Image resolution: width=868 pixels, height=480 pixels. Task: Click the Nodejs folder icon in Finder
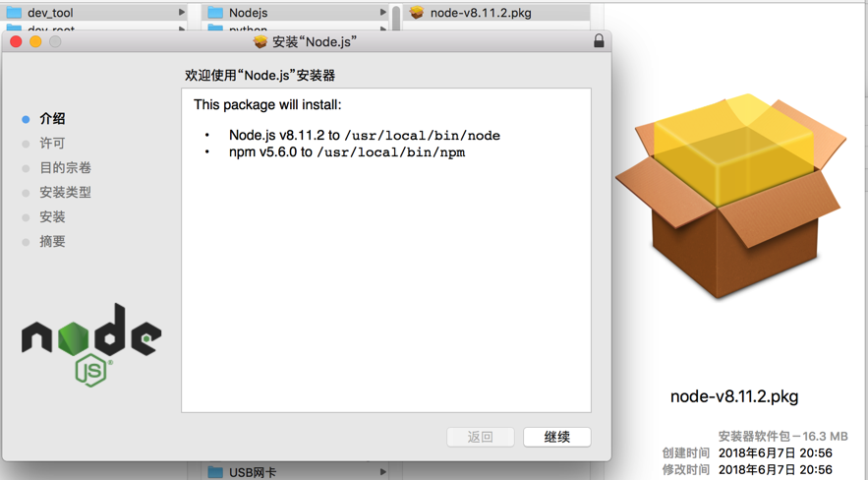(215, 12)
